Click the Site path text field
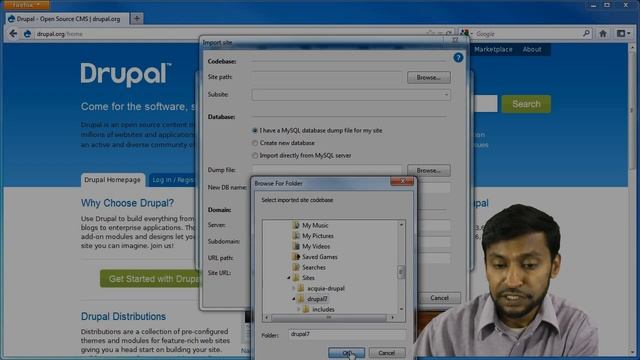The image size is (640, 360). click(327, 77)
